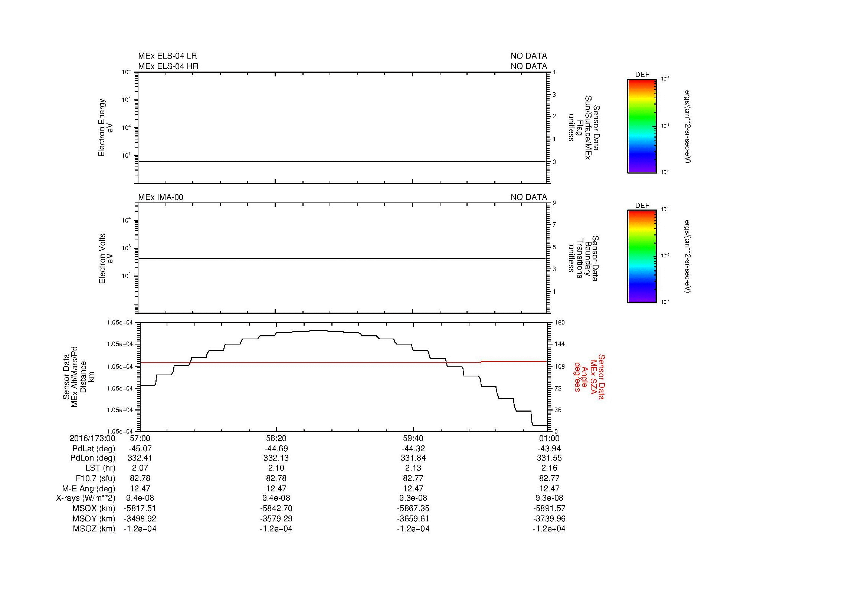
Task: Click the LST value '2.16'
Action: [549, 468]
